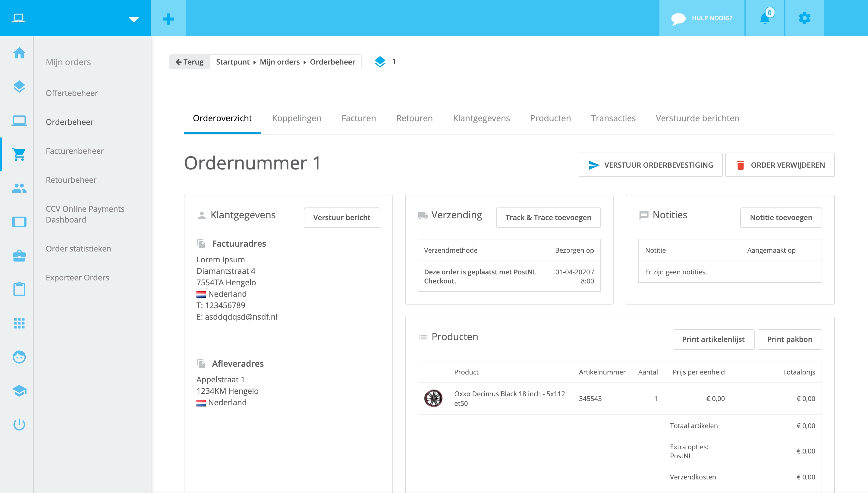Click Notitie toevoegen button
The height and width of the screenshot is (493, 868).
[781, 217]
